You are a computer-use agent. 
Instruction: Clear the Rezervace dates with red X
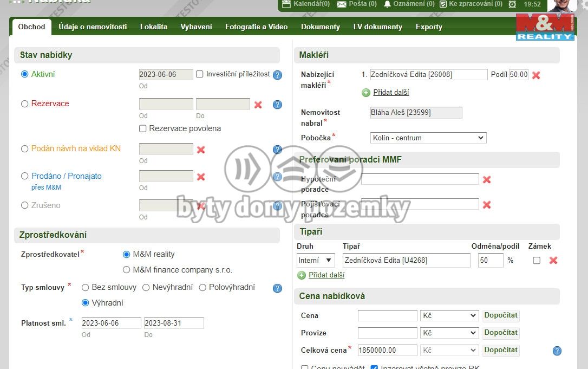(258, 105)
